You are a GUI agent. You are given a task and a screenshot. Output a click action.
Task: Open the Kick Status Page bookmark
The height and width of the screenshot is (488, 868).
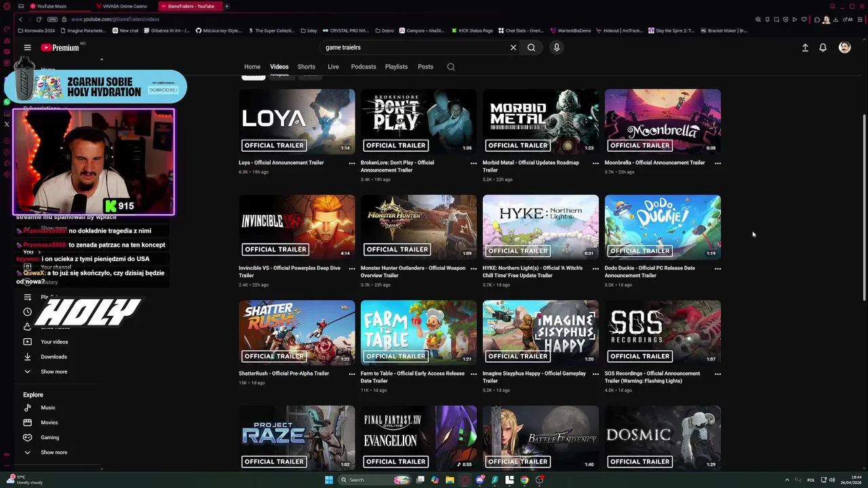pyautogui.click(x=472, y=30)
